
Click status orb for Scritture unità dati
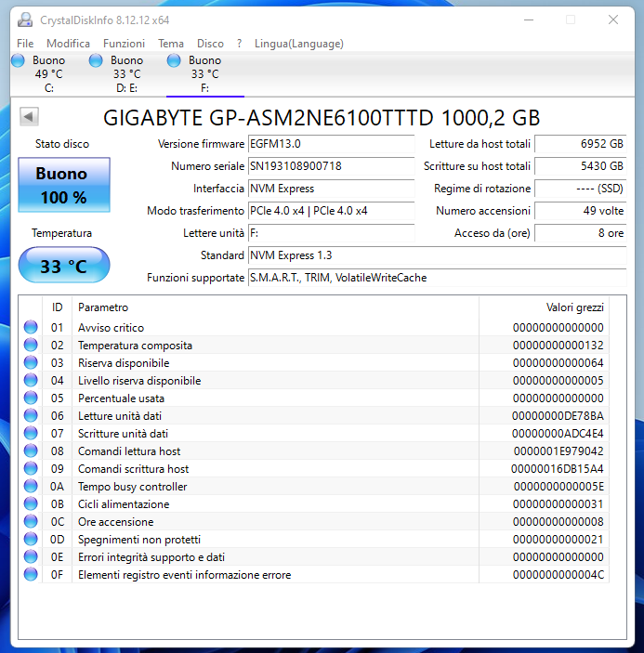pyautogui.click(x=31, y=433)
